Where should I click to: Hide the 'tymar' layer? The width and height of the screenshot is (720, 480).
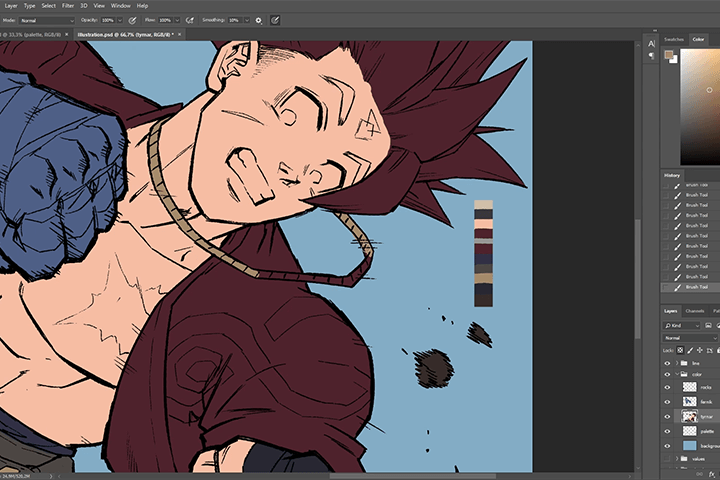click(x=667, y=417)
